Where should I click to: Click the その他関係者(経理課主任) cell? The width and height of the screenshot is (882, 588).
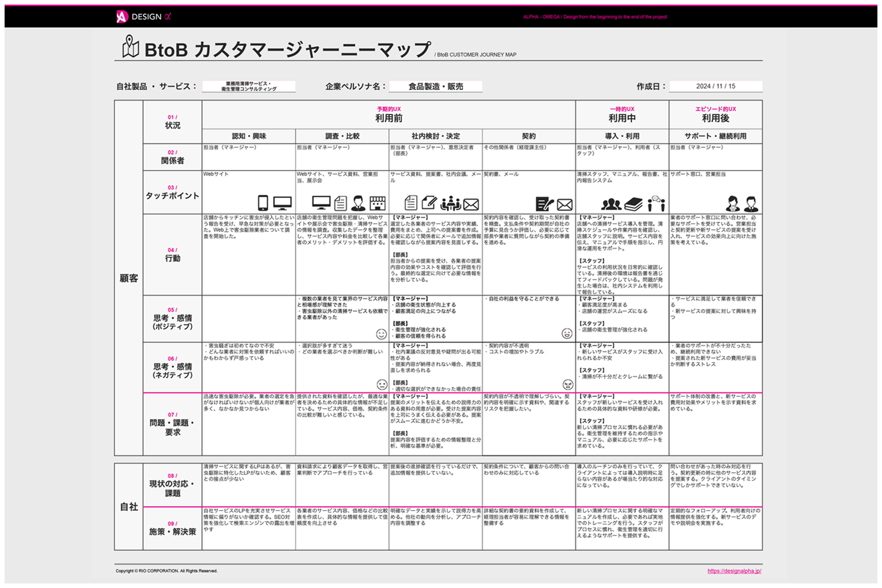[x=529, y=157]
